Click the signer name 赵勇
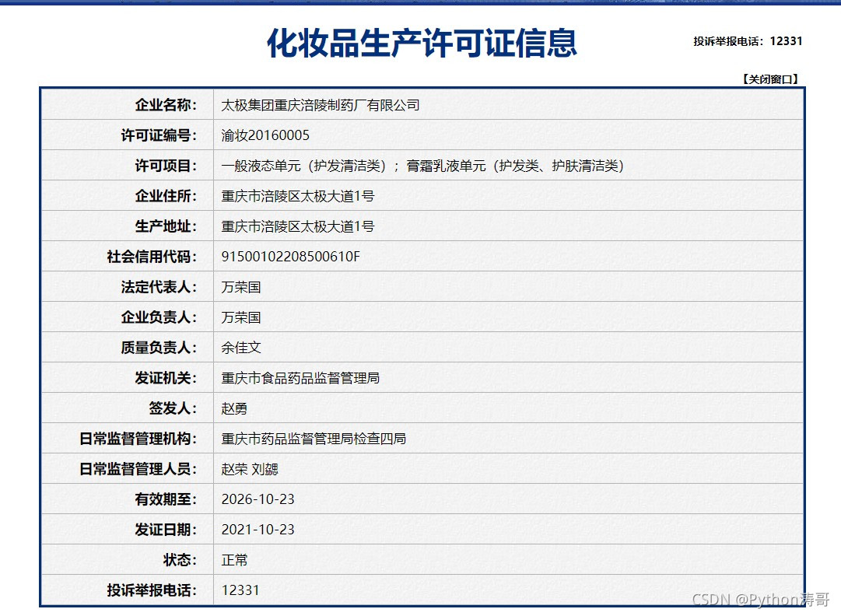 click(x=233, y=408)
